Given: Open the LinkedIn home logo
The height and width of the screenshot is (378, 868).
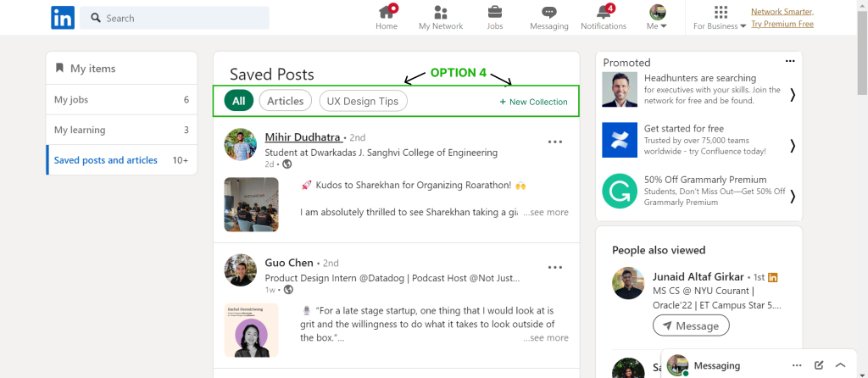Looking at the screenshot, I should point(63,18).
